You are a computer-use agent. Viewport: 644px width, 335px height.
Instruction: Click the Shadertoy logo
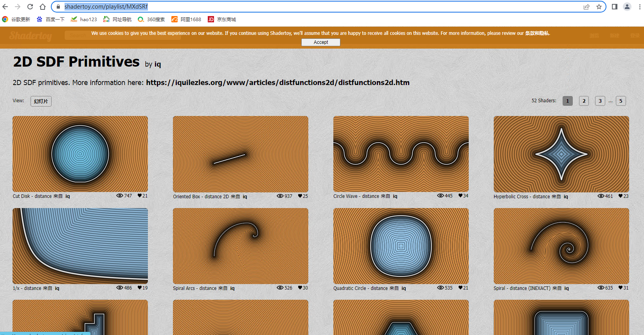(31, 36)
